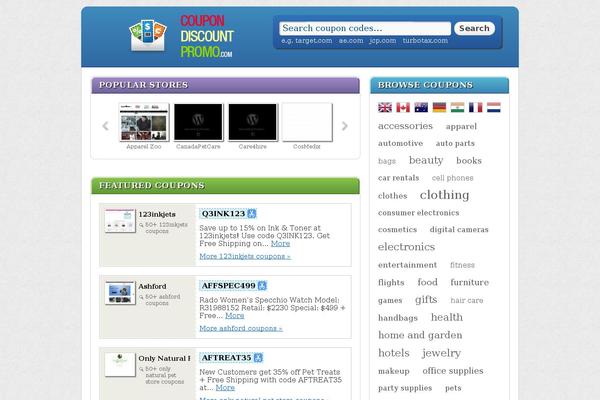Copy the Q3INK123 coupon code
600x400 pixels.
tap(223, 214)
